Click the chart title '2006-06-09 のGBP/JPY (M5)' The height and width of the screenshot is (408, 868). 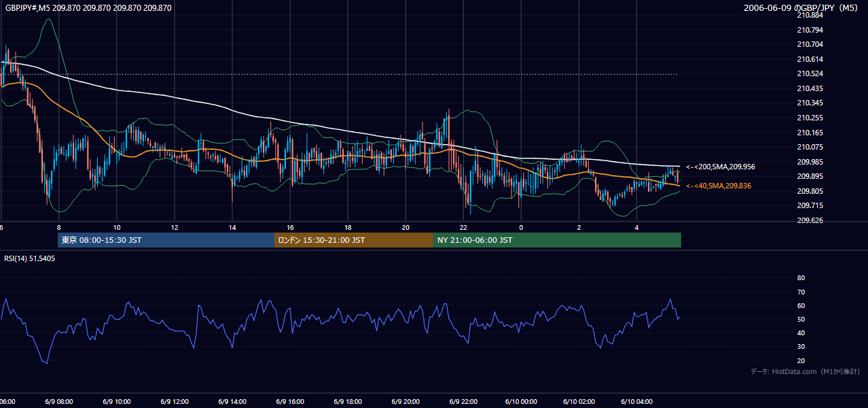pyautogui.click(x=801, y=8)
